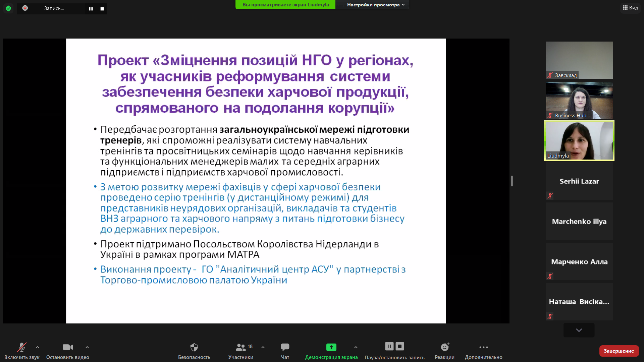
Task: Expand audio options arrow next to microphone
Action: 38,347
